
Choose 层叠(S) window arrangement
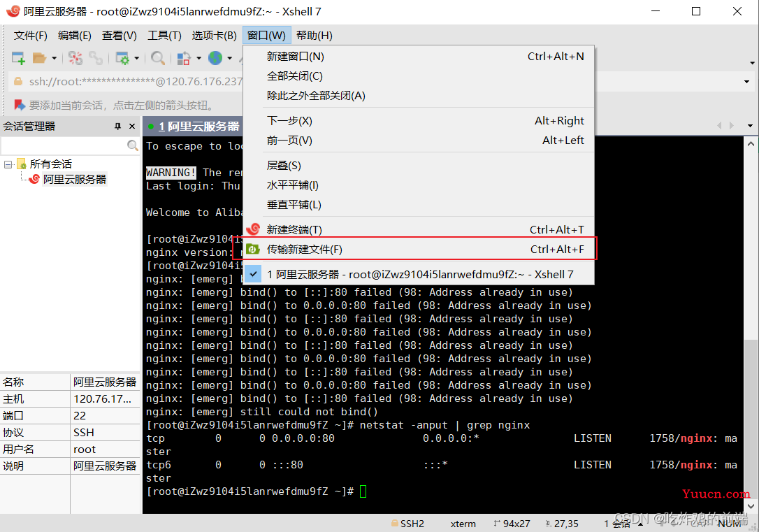pyautogui.click(x=419, y=166)
